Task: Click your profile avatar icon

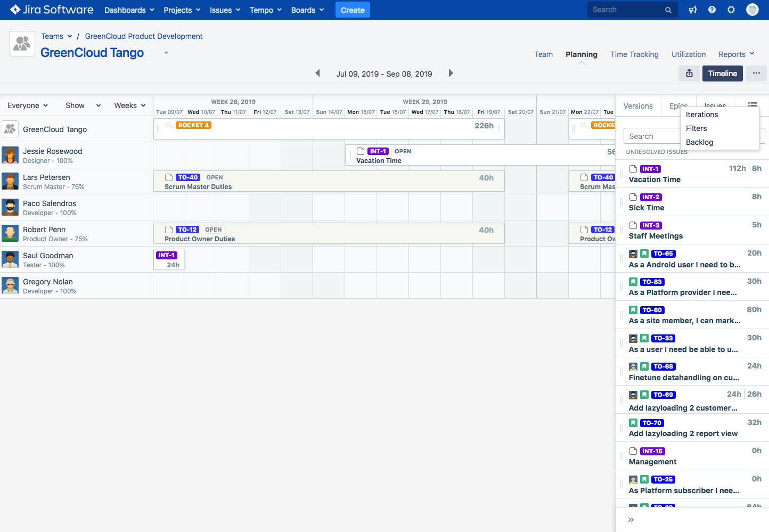Action: click(x=752, y=9)
